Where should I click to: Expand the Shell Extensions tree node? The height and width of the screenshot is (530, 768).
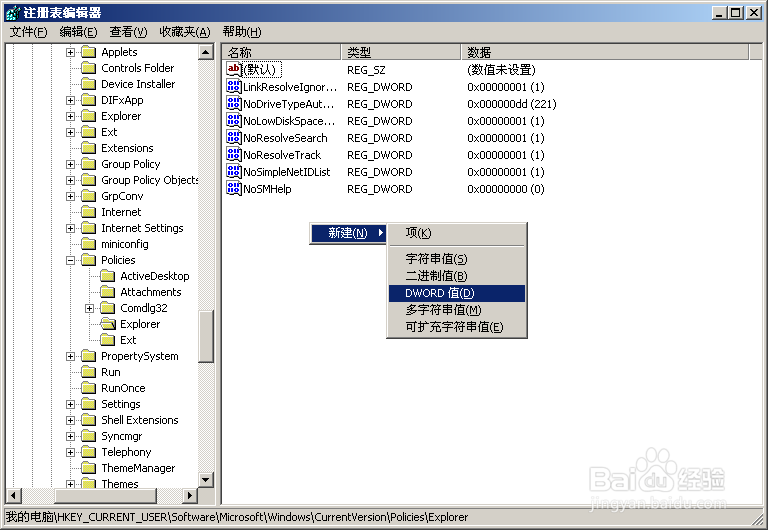pos(71,420)
